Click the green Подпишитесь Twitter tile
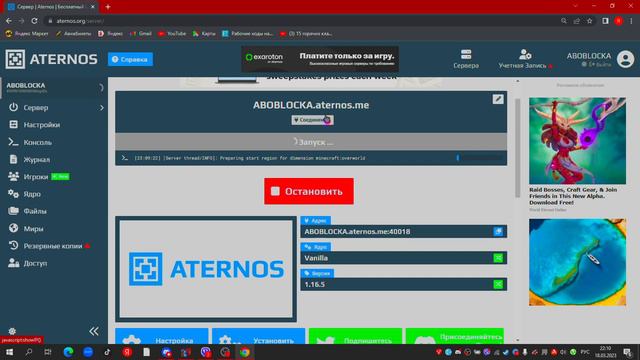Viewport: 640px width, 360px height. 355,336
